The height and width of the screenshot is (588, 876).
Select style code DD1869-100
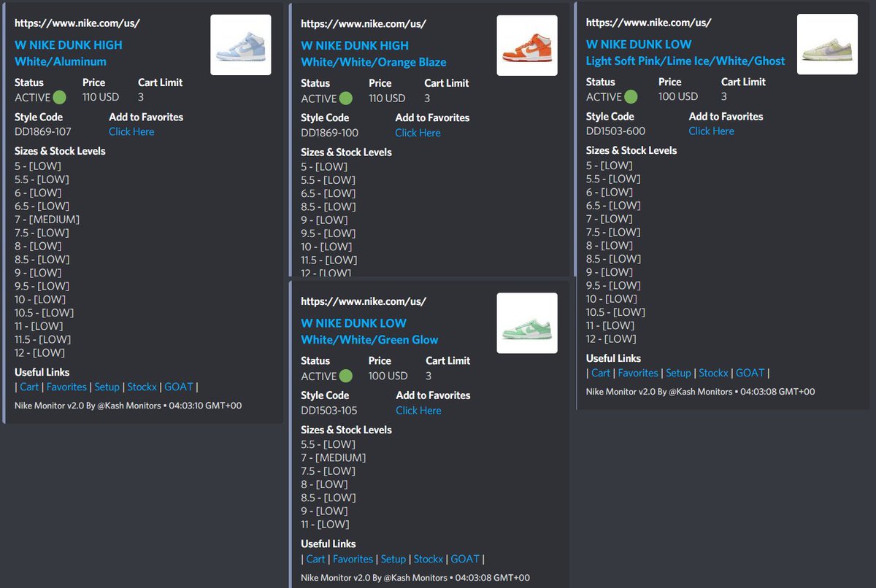[x=330, y=133]
